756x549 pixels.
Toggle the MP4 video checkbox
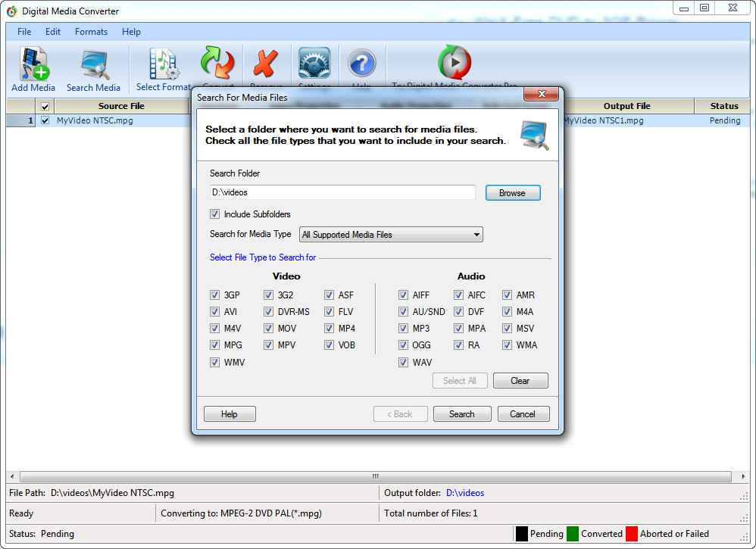tap(329, 328)
